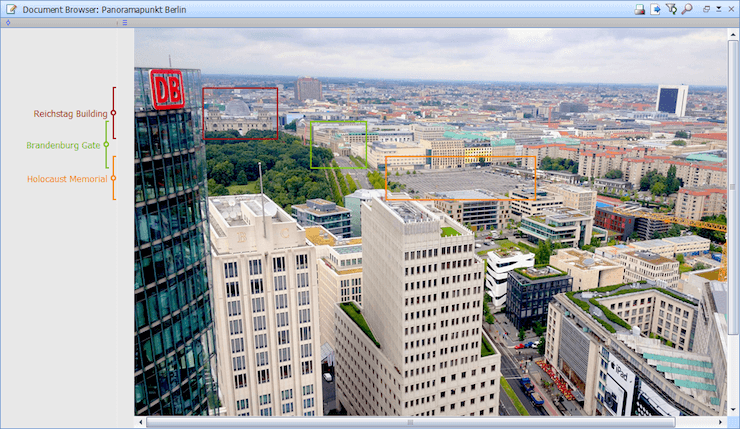Click the vertical scrollbar thumb
This screenshot has width=740, height=429.
pyautogui.click(x=733, y=187)
